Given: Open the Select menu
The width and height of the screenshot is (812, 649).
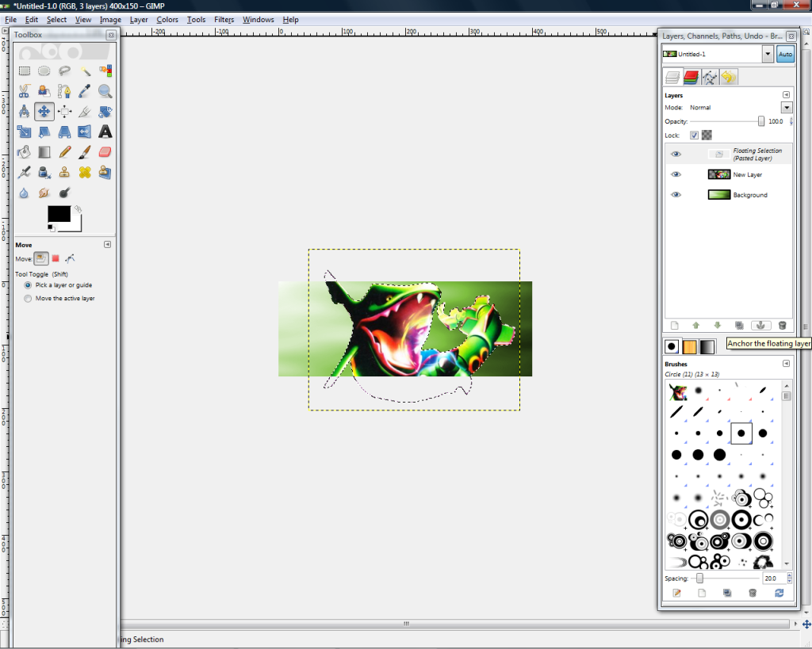Looking at the screenshot, I should [56, 20].
